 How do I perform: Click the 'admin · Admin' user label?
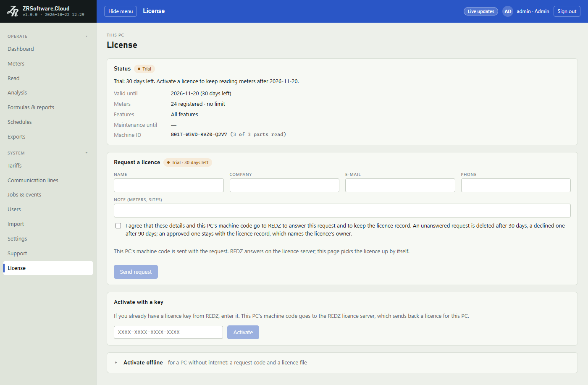[x=533, y=11]
